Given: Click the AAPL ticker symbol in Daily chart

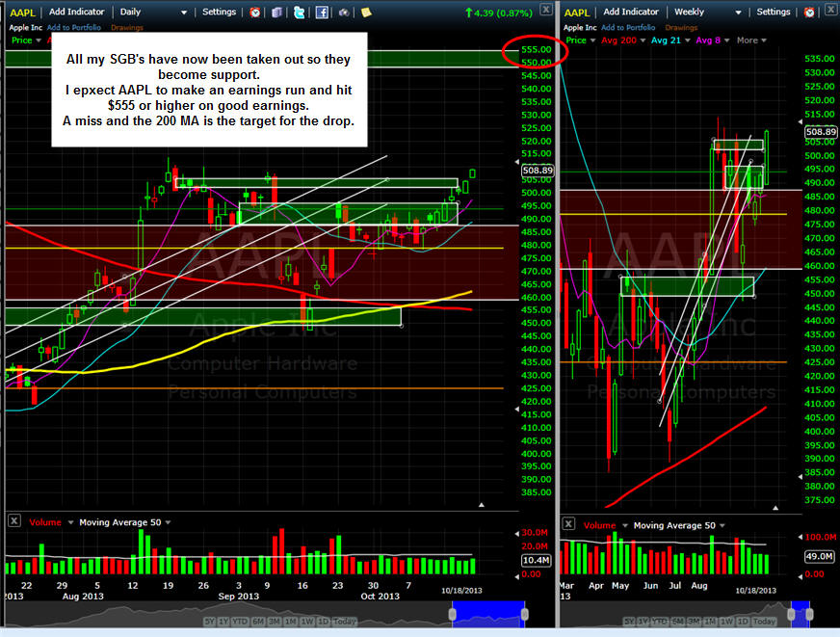Looking at the screenshot, I should tap(22, 13).
